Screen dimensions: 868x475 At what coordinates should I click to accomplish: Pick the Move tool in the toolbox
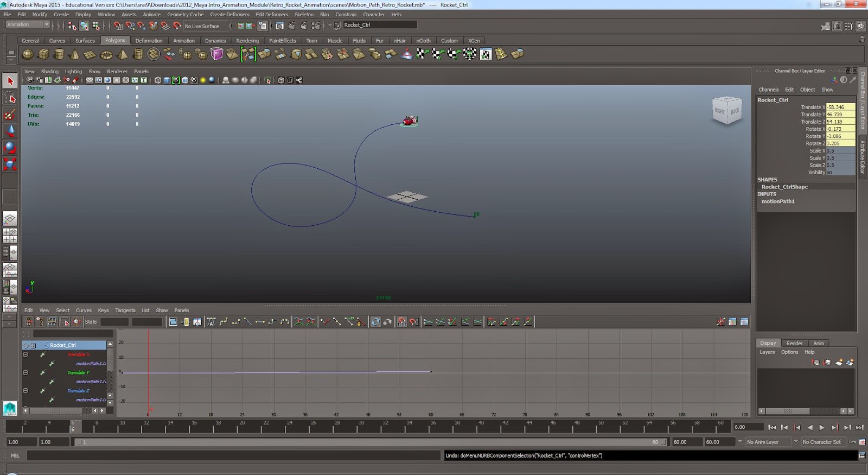(10, 131)
